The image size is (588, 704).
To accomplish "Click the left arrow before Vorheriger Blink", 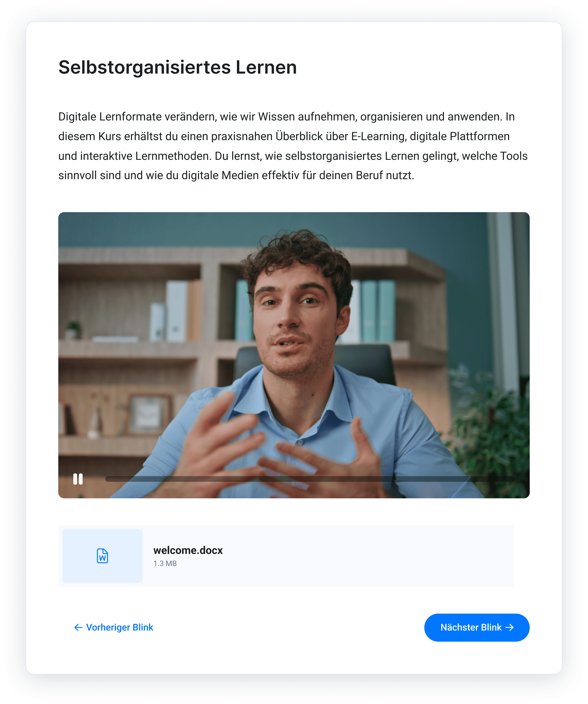I will 78,627.
